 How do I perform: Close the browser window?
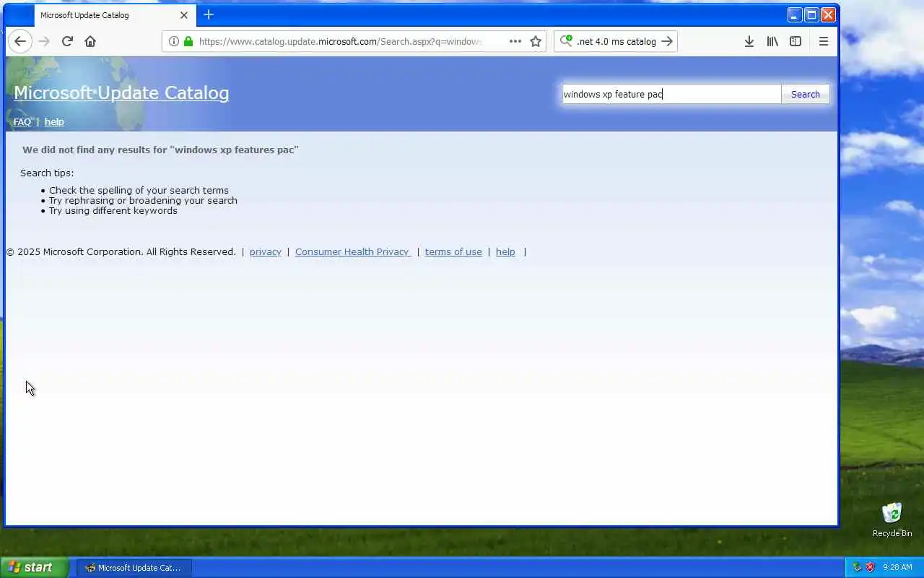click(x=828, y=14)
